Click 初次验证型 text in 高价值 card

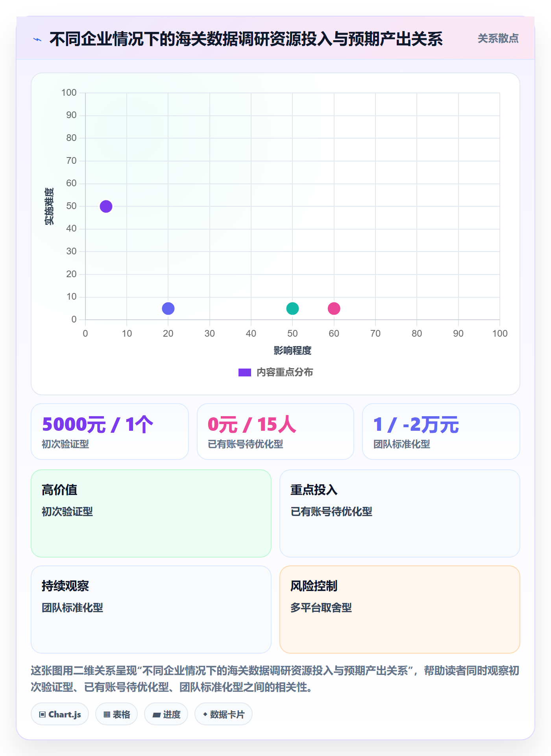tap(67, 511)
